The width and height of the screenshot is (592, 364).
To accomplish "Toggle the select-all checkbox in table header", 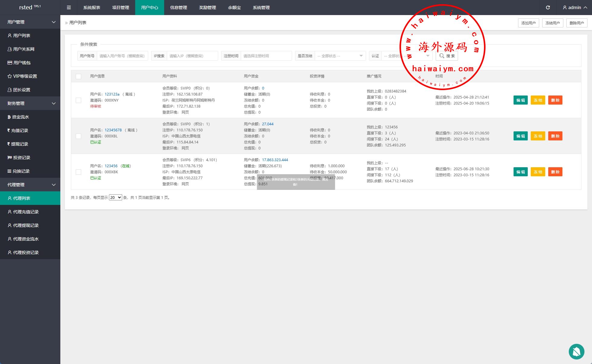I will point(78,76).
